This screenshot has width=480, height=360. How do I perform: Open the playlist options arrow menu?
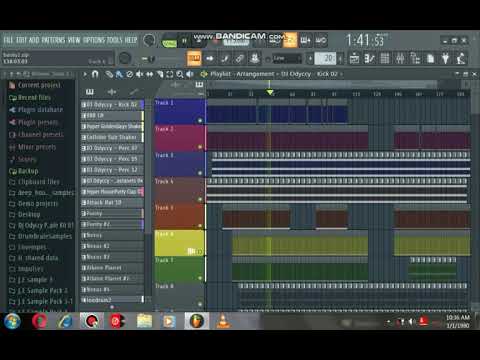[85, 74]
